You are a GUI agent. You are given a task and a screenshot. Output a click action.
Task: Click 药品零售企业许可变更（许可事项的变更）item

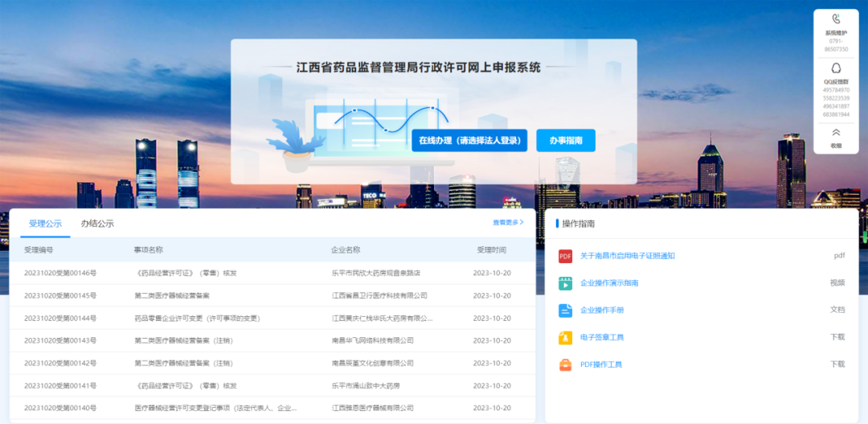pyautogui.click(x=197, y=318)
